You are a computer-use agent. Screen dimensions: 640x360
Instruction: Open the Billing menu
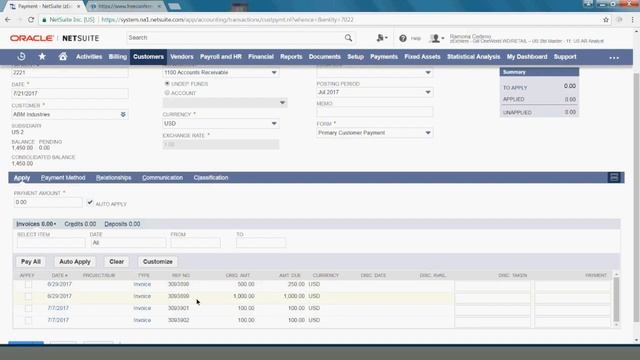pos(118,57)
